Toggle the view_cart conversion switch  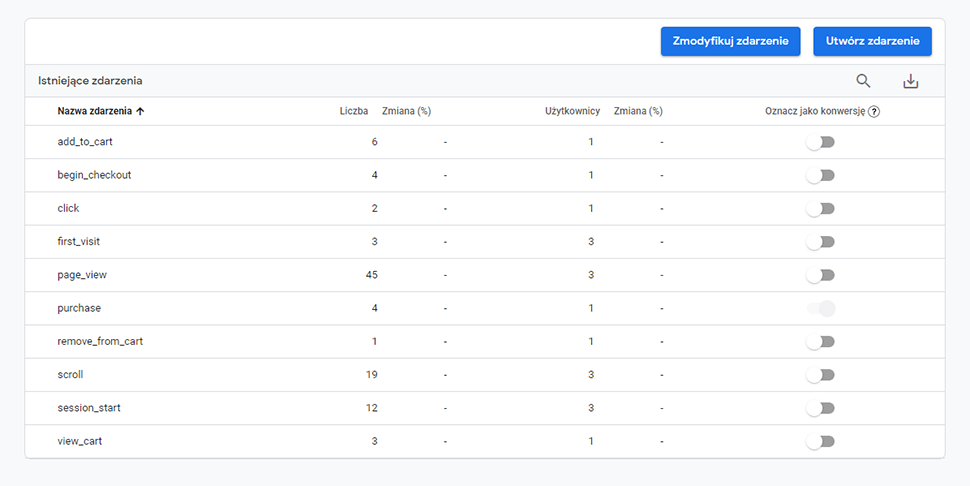coord(821,441)
